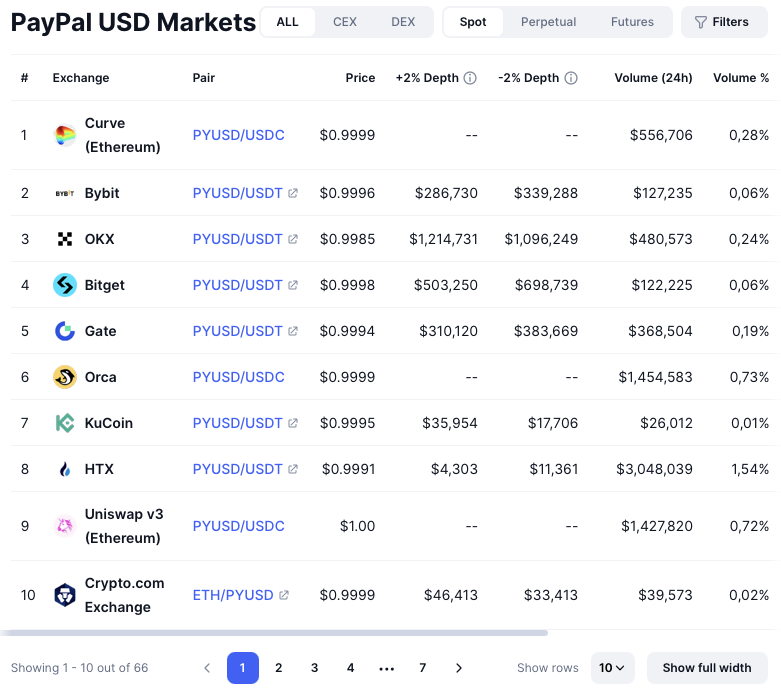The image size is (781, 689).
Task: Go to page 4
Action: coord(350,668)
